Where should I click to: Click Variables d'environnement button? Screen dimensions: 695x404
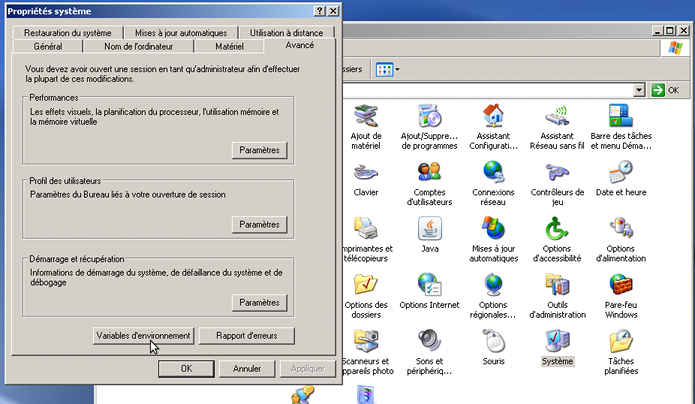coord(142,336)
